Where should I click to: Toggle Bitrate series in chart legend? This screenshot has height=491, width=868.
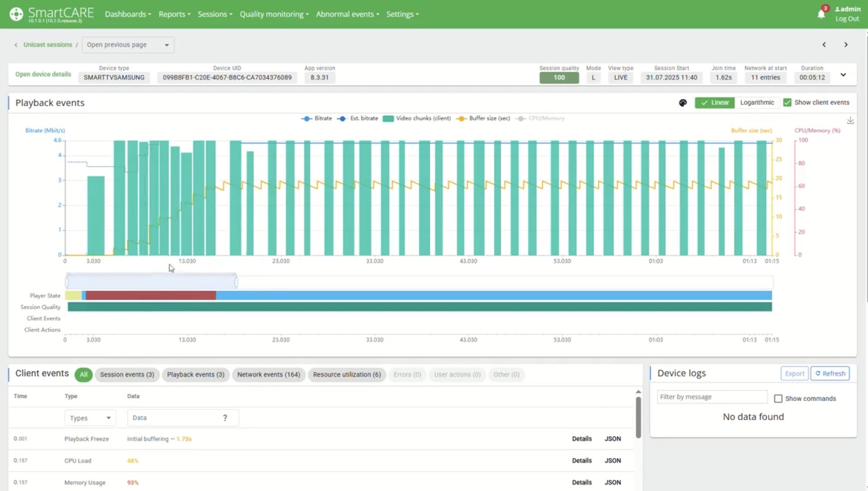click(x=317, y=118)
